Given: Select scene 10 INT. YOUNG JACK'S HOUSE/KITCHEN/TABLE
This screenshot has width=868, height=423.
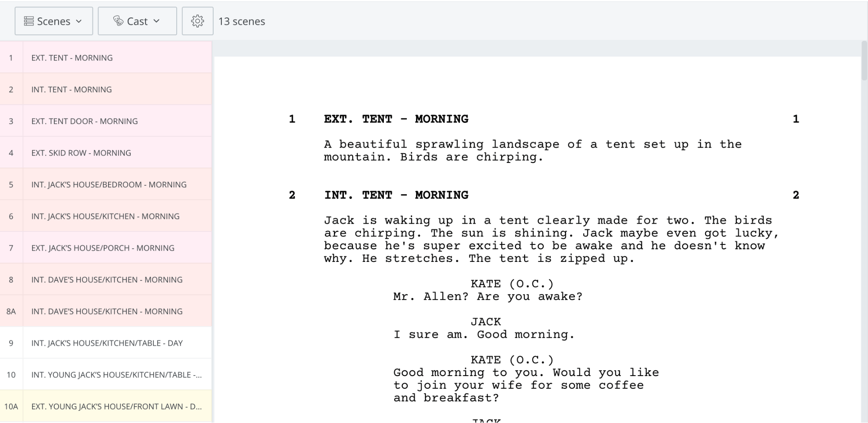Looking at the screenshot, I should [x=106, y=374].
